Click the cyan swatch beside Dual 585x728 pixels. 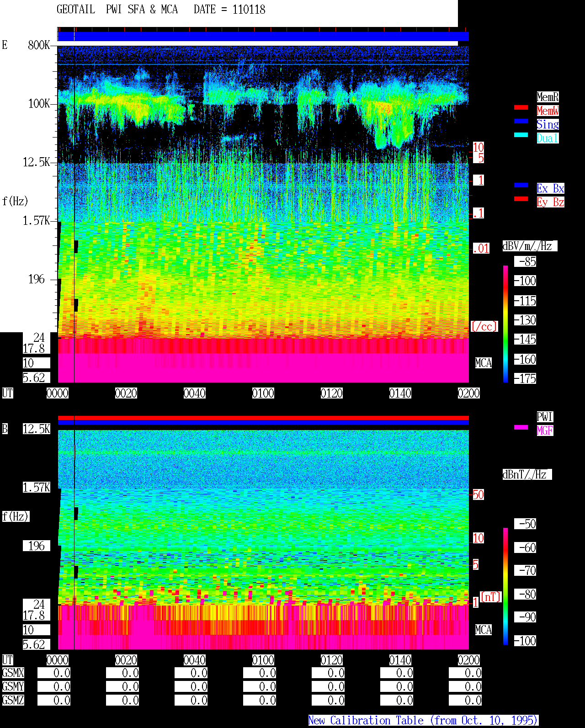click(x=521, y=135)
